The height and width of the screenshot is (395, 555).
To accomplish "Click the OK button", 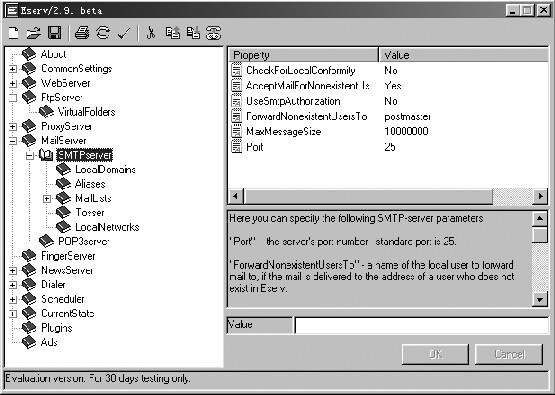I will click(x=435, y=354).
